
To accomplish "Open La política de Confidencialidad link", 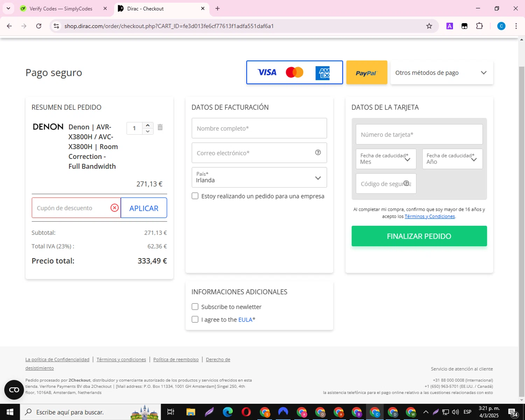I will click(x=57, y=359).
